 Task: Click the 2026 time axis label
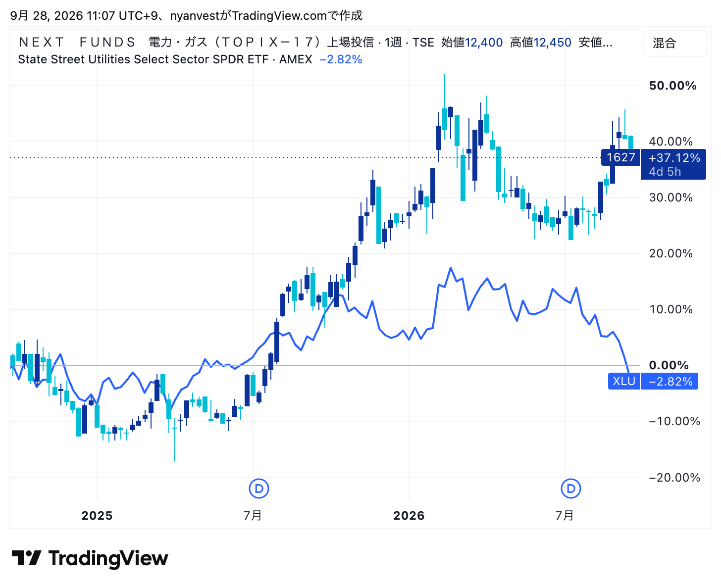click(x=409, y=516)
